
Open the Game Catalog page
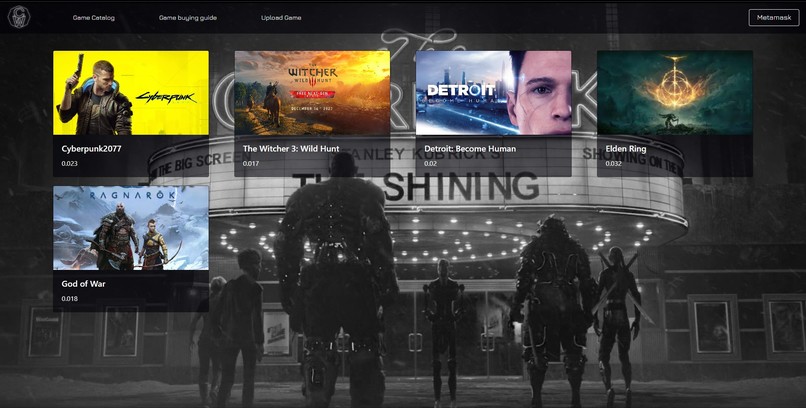click(94, 17)
